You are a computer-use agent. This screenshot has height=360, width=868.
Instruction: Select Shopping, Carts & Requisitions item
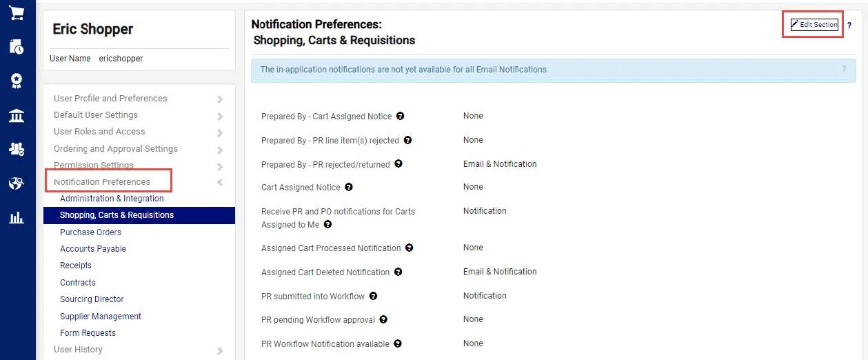(x=139, y=215)
